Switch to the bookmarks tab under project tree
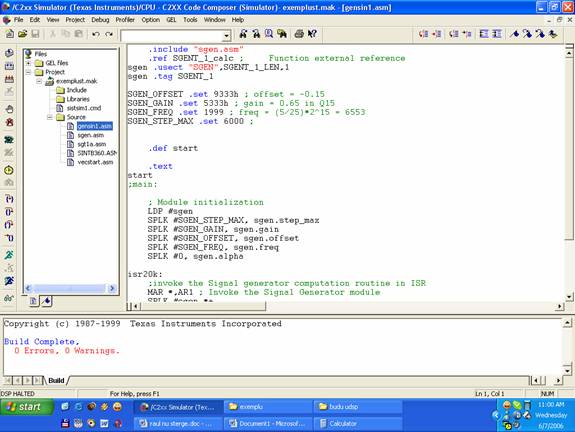The height and width of the screenshot is (432, 575). (x=46, y=301)
